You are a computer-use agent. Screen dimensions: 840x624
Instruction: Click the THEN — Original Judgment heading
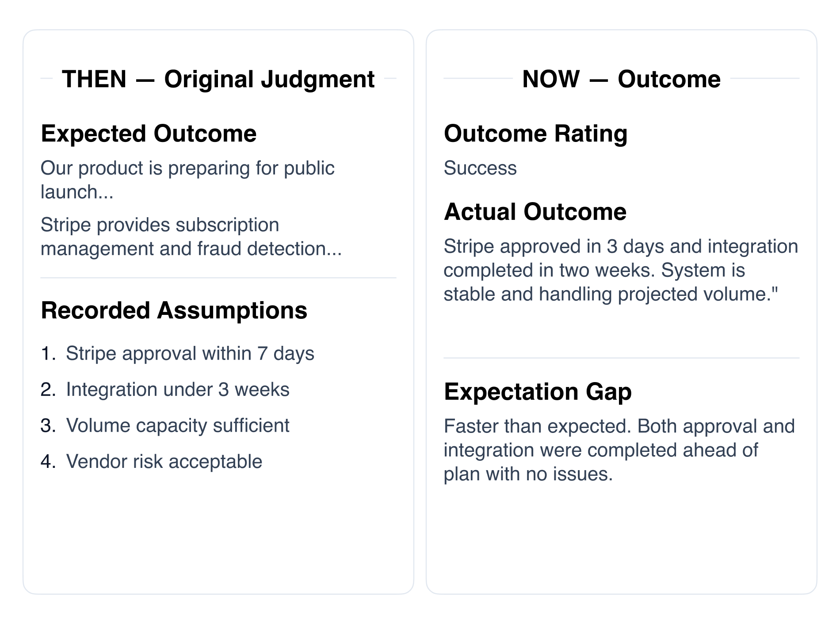point(218,79)
